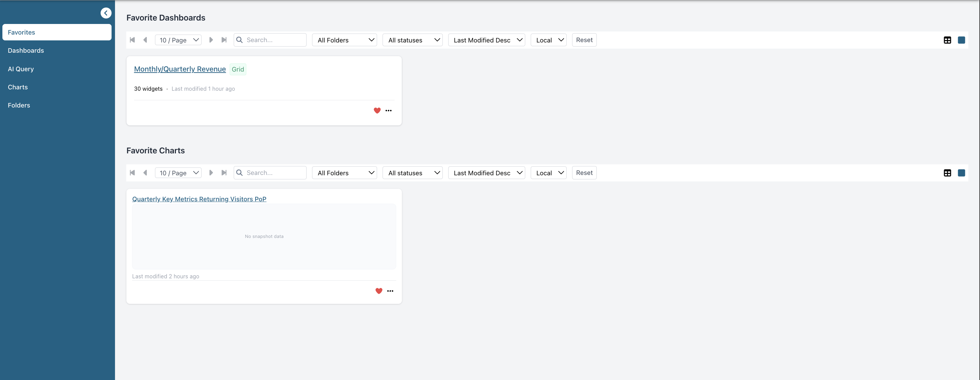
Task: Go to previous page in Favorite Charts
Action: 145,173
